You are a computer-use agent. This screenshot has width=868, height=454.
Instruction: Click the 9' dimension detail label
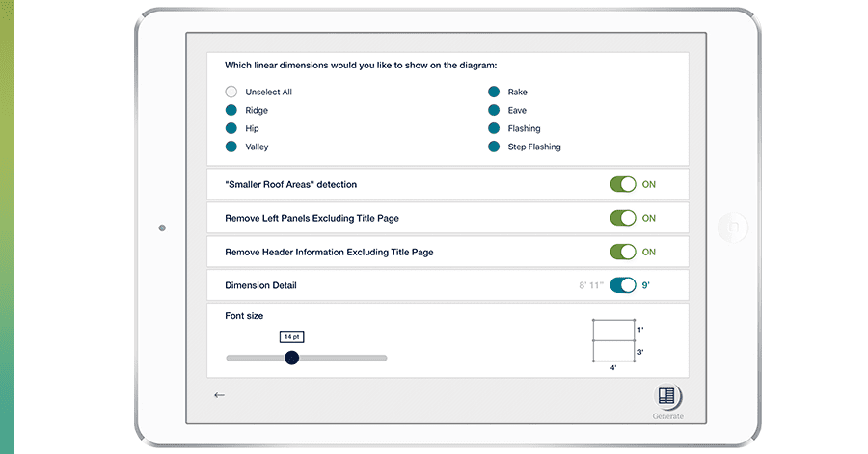(645, 285)
